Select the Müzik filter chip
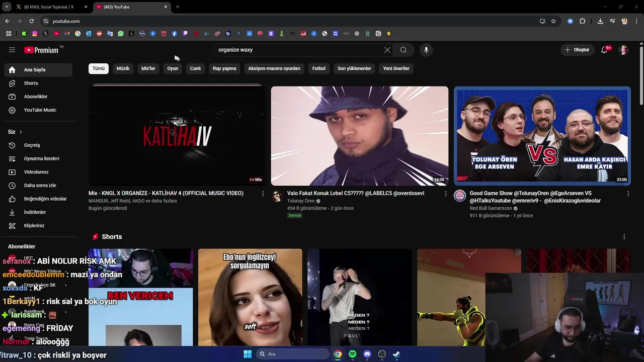Screen dimensions: 644x362 [x=123, y=68]
